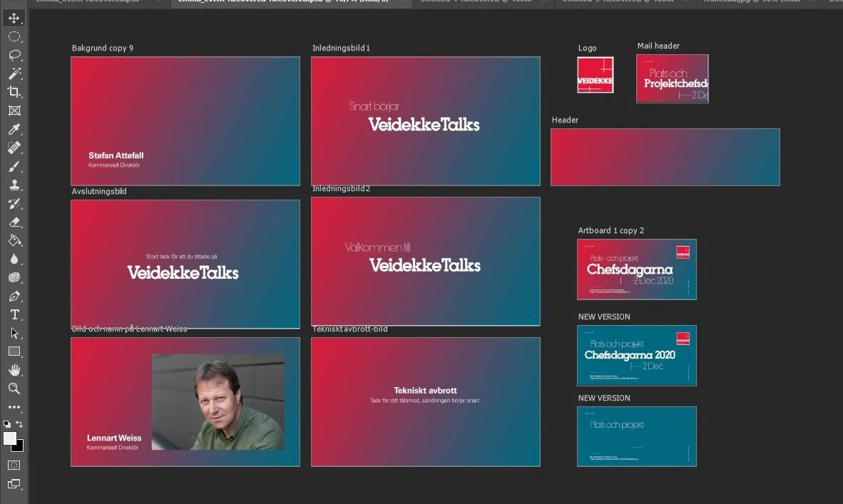
Task: Select the Clone Stamp tool
Action: [14, 185]
